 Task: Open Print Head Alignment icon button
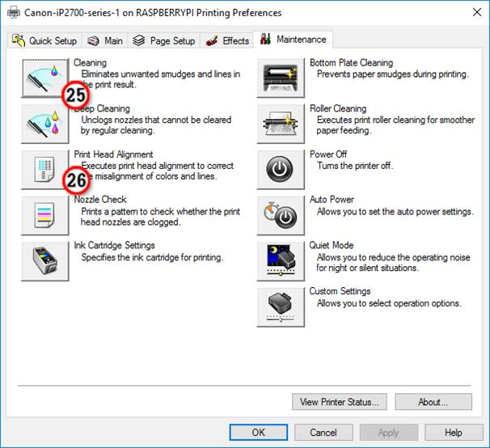45,170
